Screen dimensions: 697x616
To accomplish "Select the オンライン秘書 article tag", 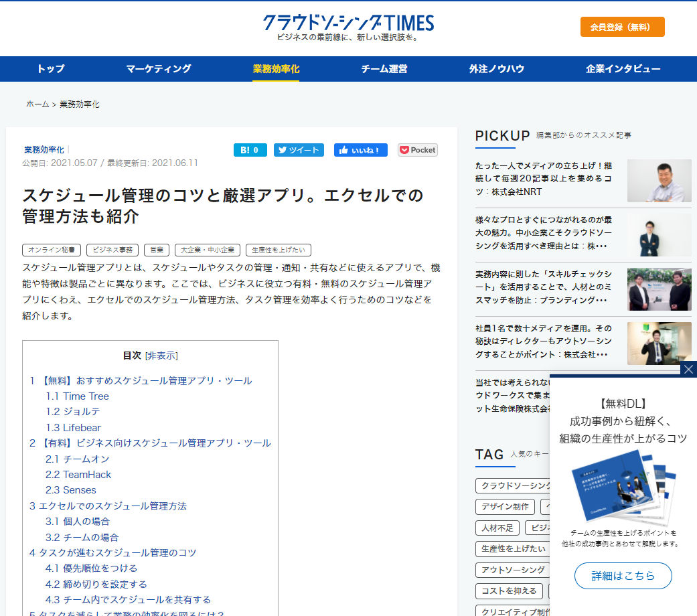I will pyautogui.click(x=52, y=250).
